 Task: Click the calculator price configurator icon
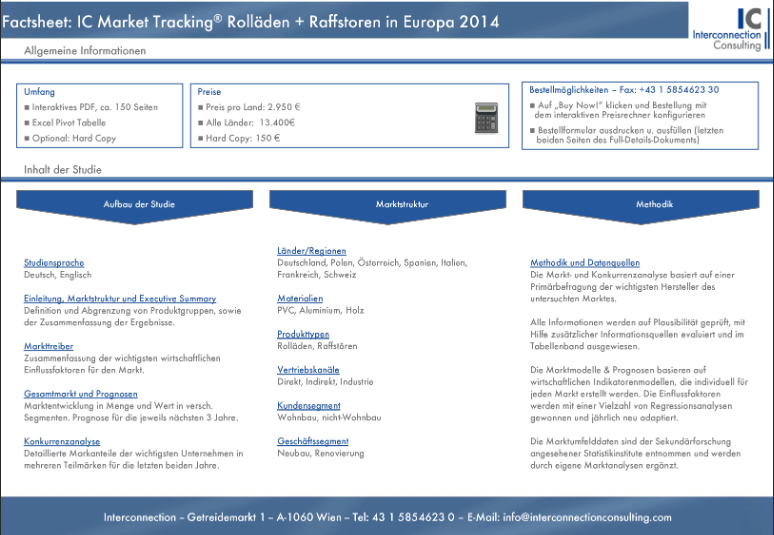point(485,118)
